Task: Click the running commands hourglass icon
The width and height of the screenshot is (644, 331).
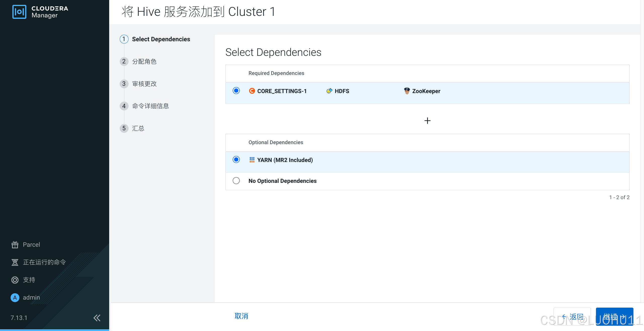Action: pyautogui.click(x=15, y=262)
